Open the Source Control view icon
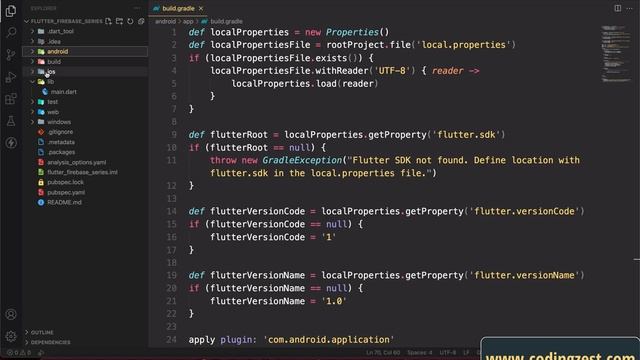 click(x=11, y=55)
